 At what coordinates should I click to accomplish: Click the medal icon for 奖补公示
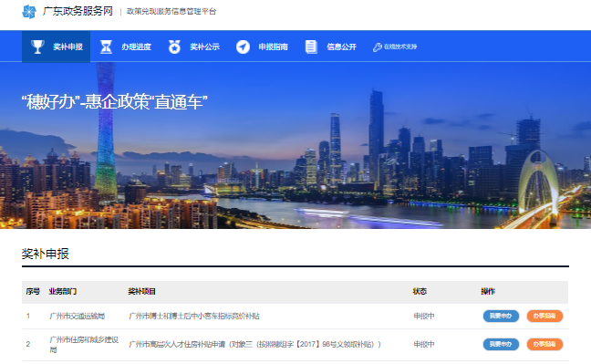coord(174,47)
